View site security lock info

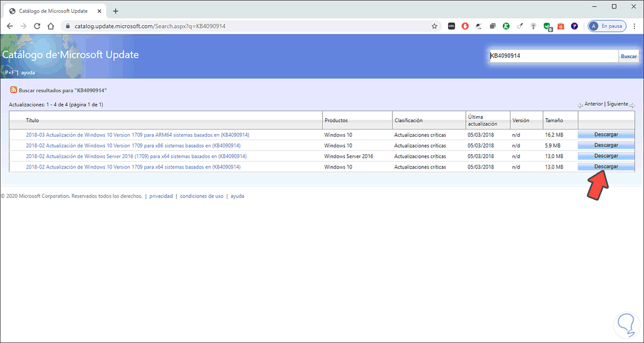click(67, 26)
